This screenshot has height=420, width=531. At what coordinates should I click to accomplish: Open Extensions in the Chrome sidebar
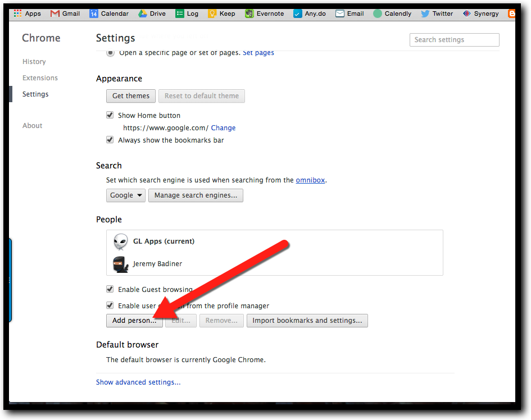40,78
